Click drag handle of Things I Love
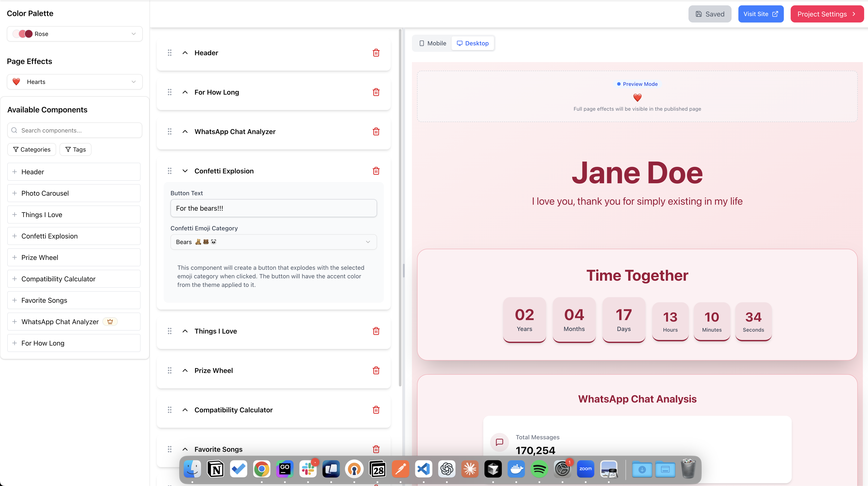This screenshot has height=486, width=868. 169,331
